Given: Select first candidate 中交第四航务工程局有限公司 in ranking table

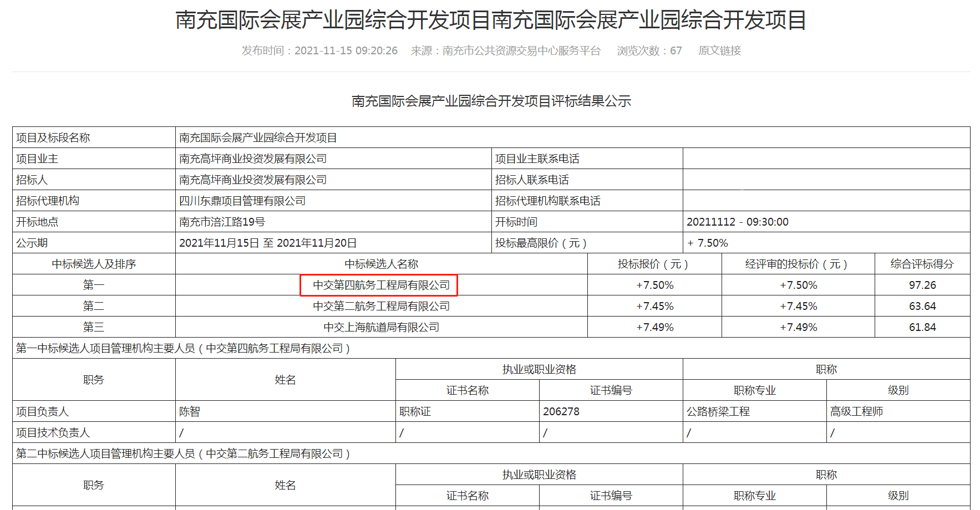Looking at the screenshot, I should 382,285.
